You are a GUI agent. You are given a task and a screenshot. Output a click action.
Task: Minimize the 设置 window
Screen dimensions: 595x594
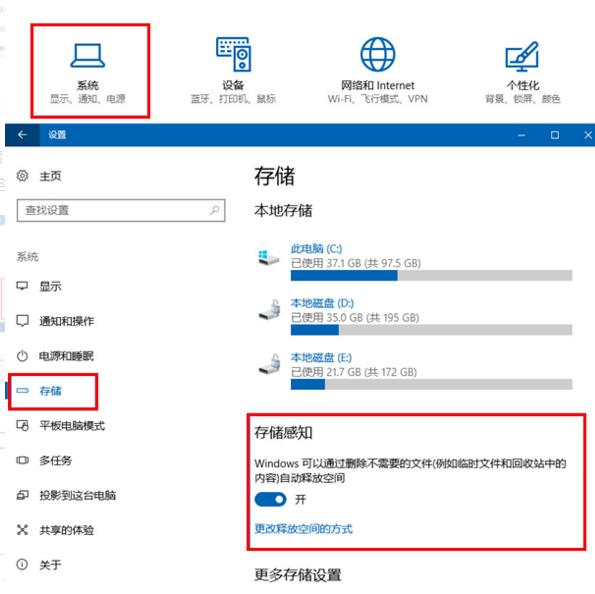tap(522, 135)
